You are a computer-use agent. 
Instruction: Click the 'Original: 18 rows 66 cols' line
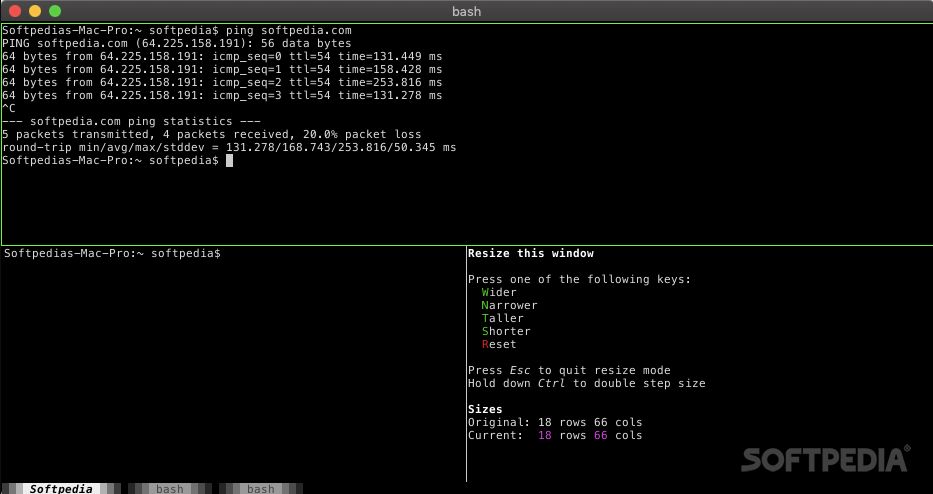[555, 423]
